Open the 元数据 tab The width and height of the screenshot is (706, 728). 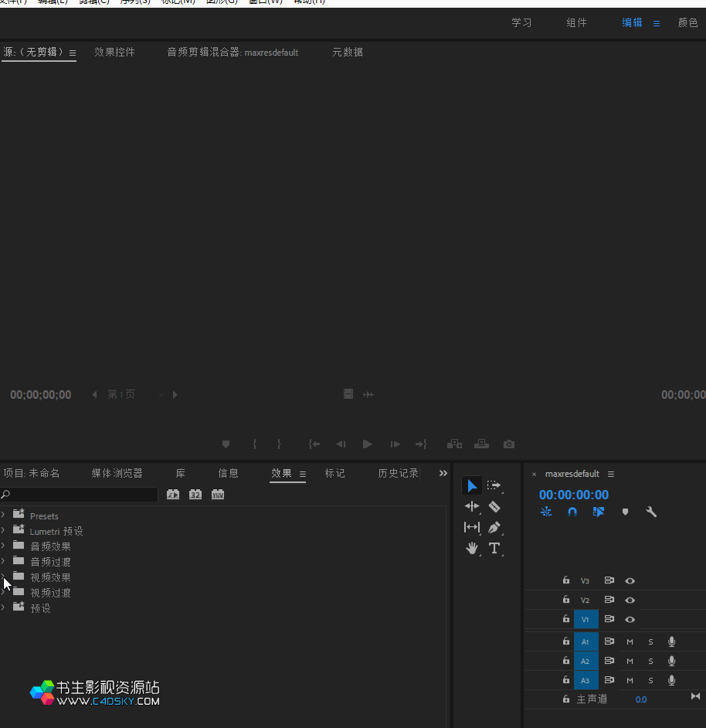tap(348, 52)
